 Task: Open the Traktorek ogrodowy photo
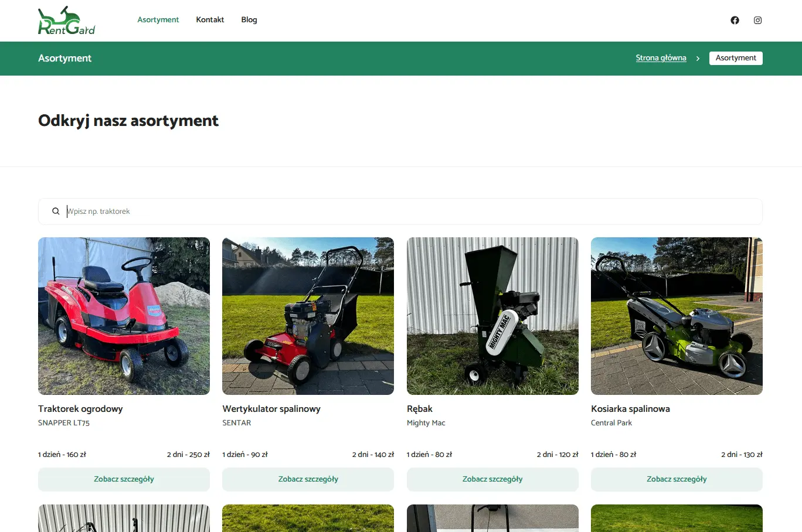click(x=124, y=316)
